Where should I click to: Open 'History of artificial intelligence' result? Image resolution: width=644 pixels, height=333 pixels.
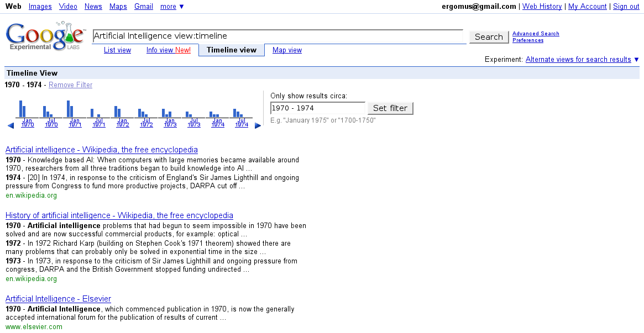[x=119, y=216]
